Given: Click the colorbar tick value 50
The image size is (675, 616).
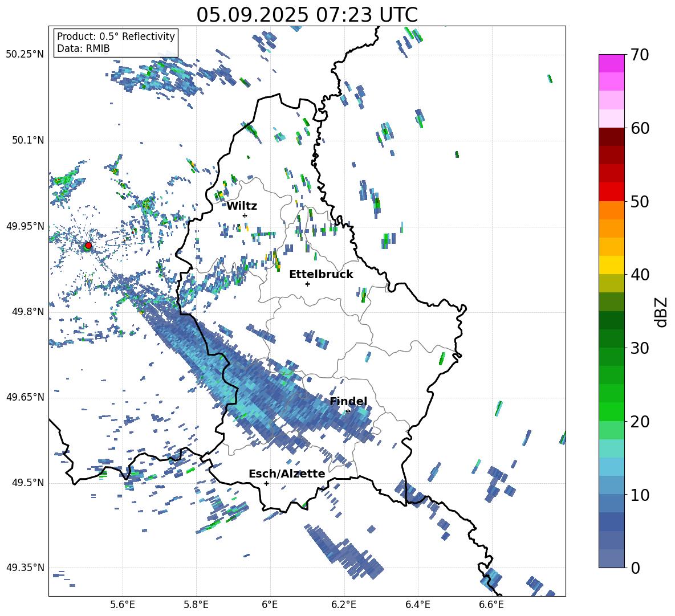Looking at the screenshot, I should pyautogui.click(x=640, y=202).
